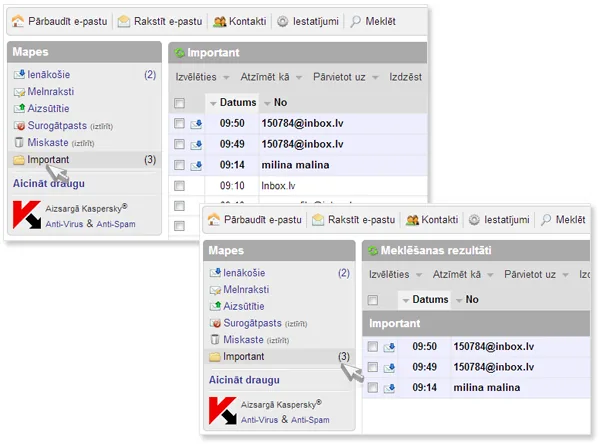Screen dimensions: 600x448
Task: Click the Aizsūtītie sent icon in upper window
Action: pos(19,108)
